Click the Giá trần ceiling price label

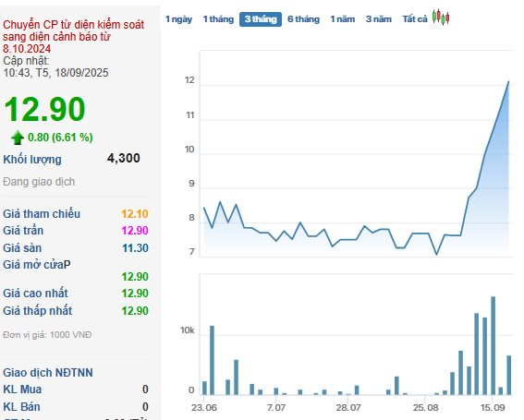tap(23, 231)
